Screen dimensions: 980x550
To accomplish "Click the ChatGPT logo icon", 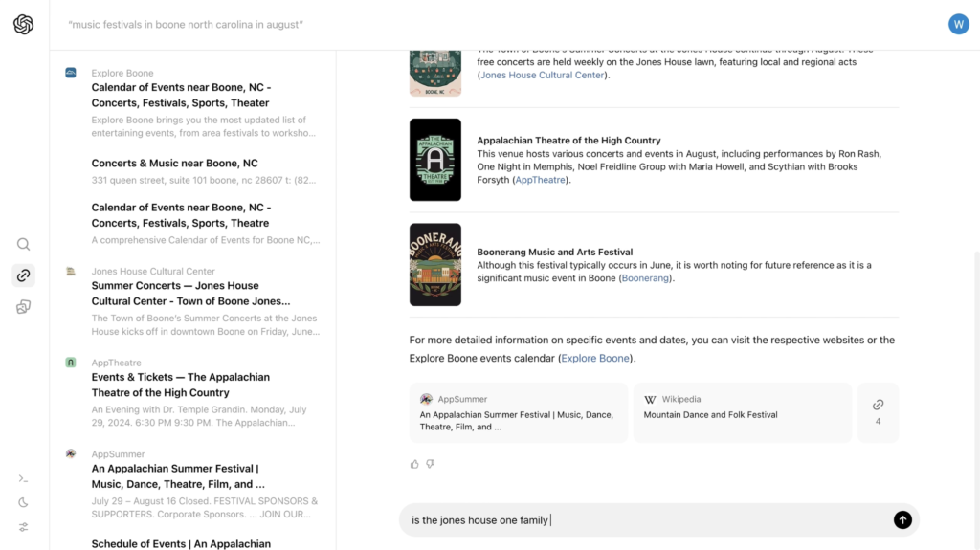I will tap(23, 24).
